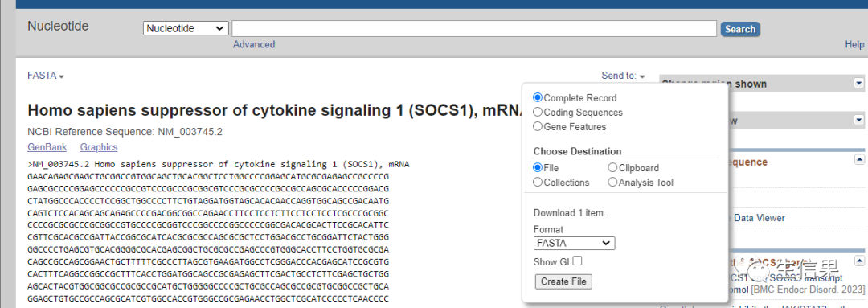
Task: Switch to the GenBank view
Action: [x=47, y=147]
